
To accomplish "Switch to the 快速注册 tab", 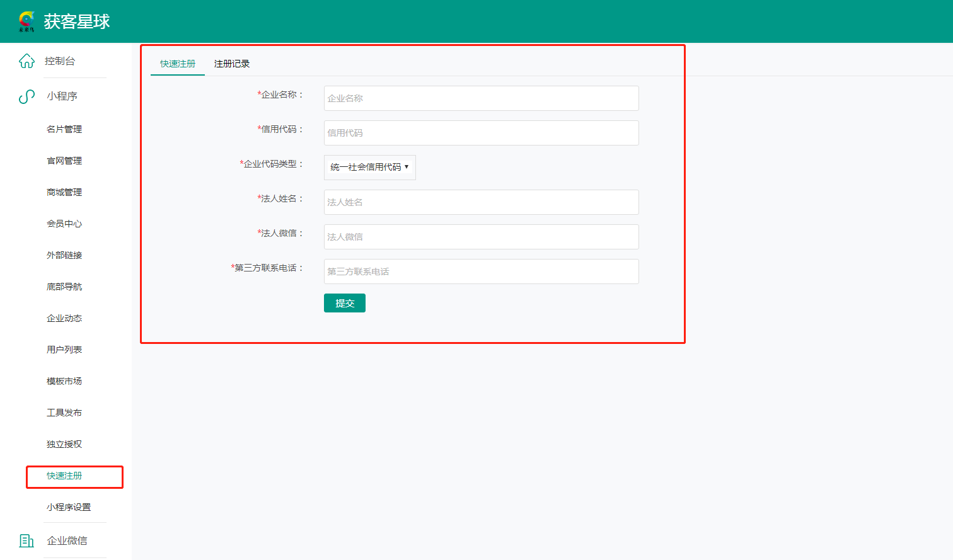I will [x=178, y=64].
